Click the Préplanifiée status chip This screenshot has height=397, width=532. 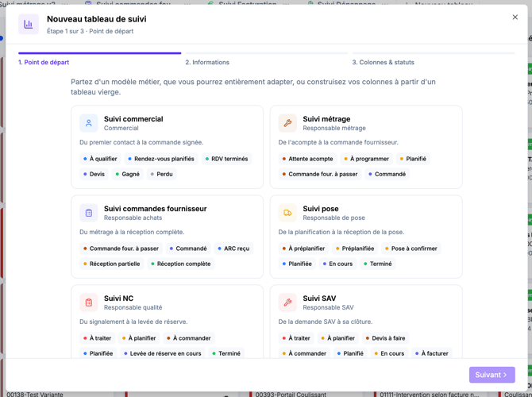pos(355,249)
